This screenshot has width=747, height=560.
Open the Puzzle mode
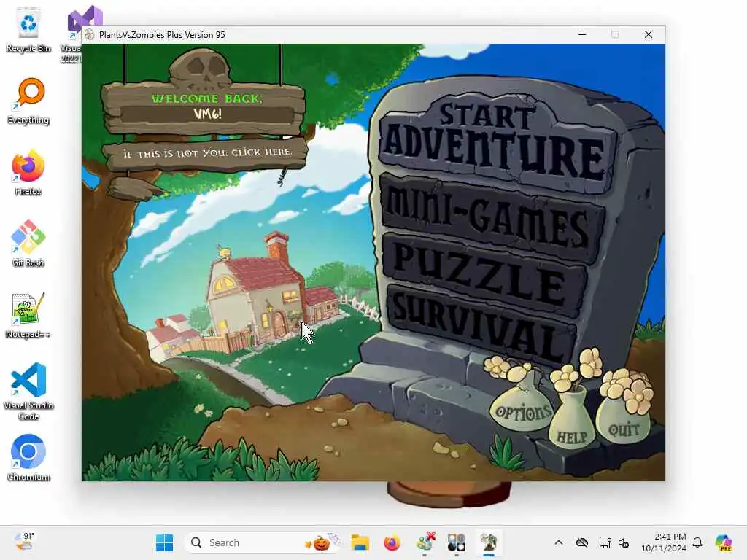pyautogui.click(x=484, y=276)
